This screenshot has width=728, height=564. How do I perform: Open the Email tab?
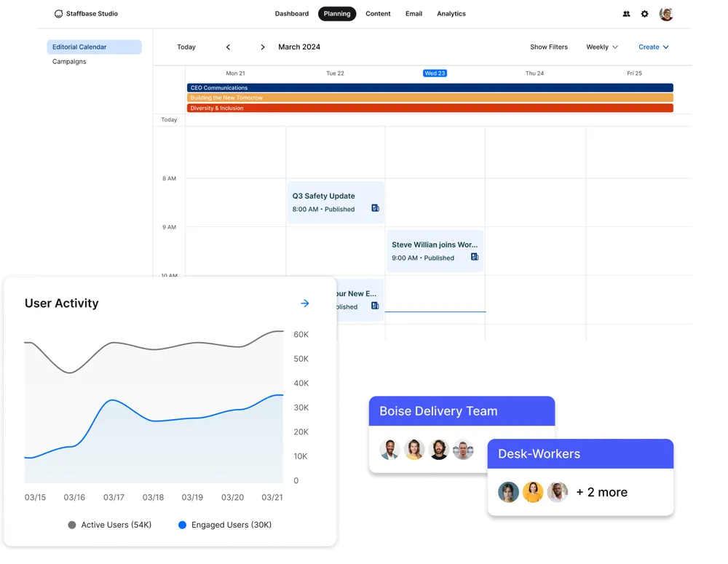click(414, 14)
